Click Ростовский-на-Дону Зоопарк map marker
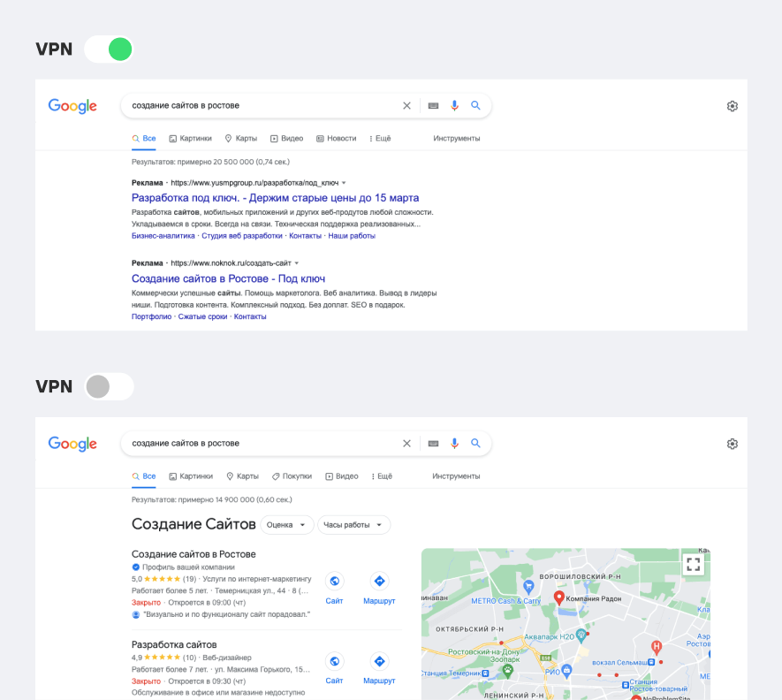This screenshot has width=782, height=700. [508, 672]
